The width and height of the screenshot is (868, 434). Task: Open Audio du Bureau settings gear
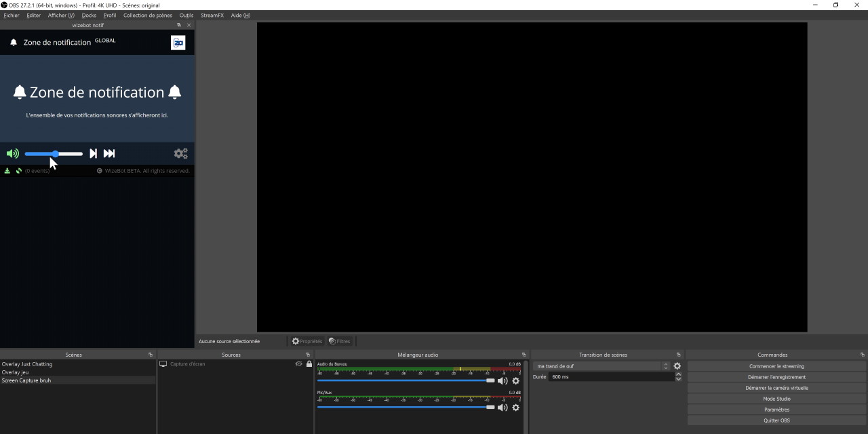(x=515, y=381)
